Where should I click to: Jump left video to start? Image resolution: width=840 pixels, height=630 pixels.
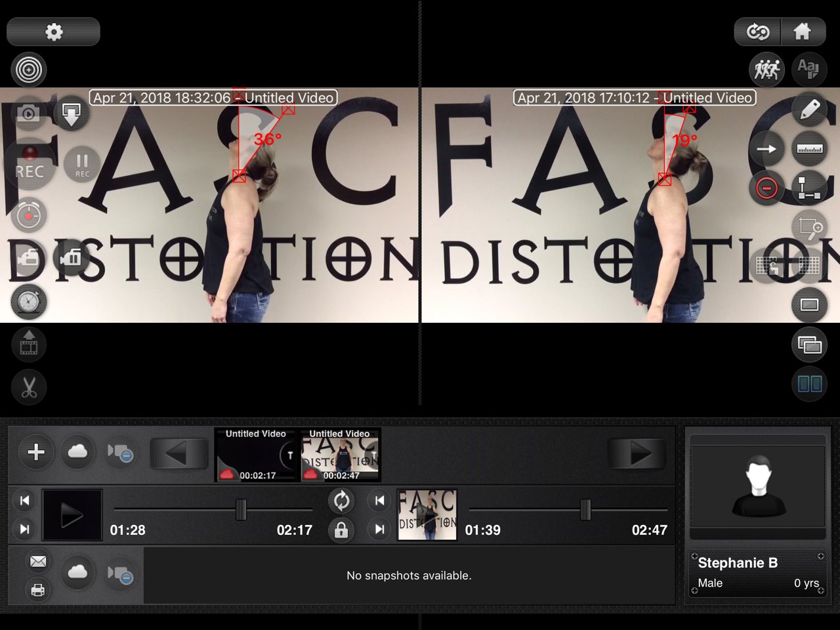pyautogui.click(x=24, y=501)
